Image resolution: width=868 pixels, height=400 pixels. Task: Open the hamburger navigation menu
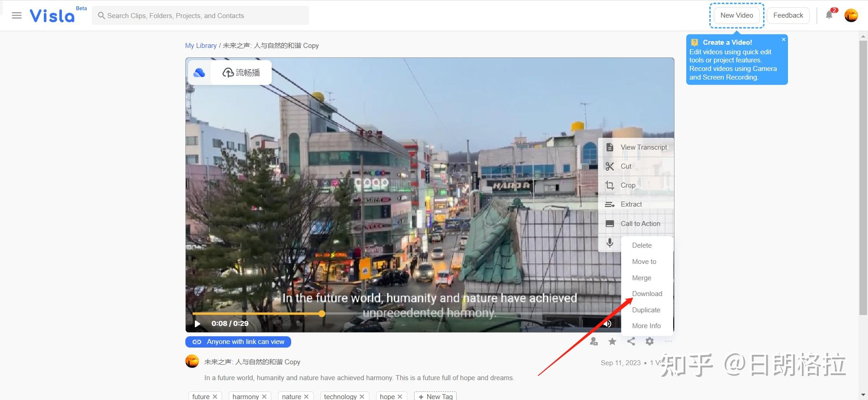17,15
